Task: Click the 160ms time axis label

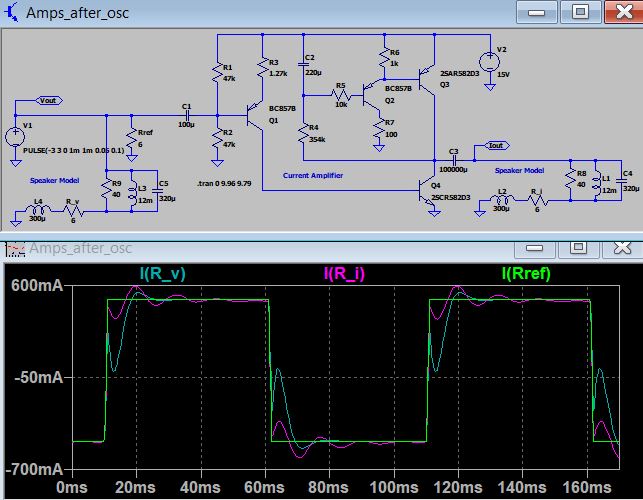Action: (x=587, y=488)
